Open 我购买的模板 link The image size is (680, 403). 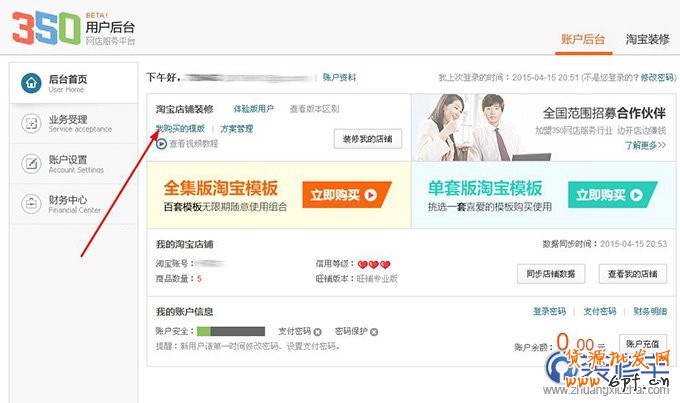click(x=180, y=128)
